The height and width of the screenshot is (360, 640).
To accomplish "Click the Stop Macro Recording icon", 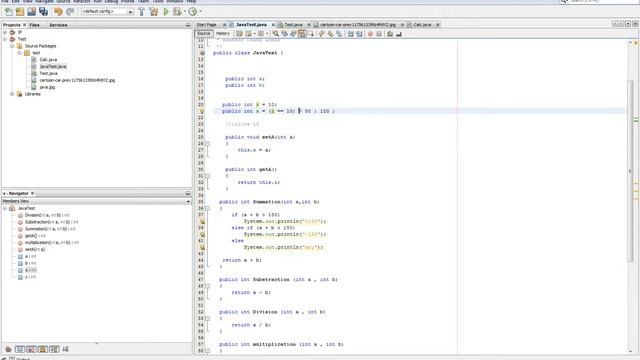I will [x=379, y=34].
